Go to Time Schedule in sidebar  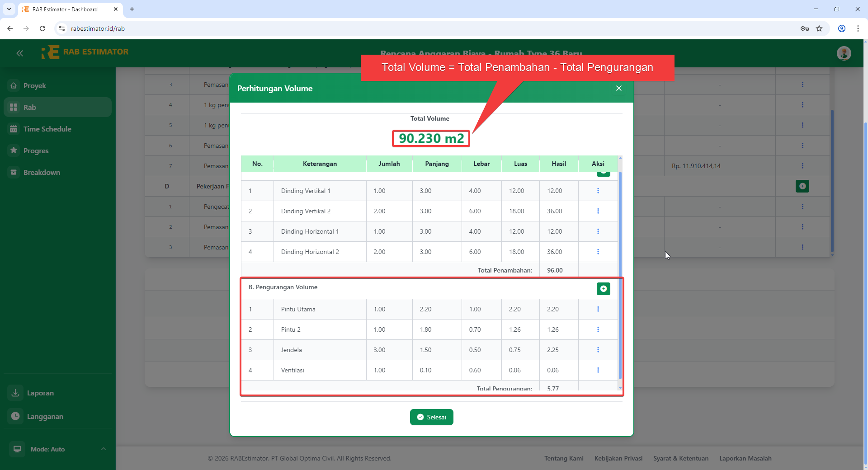[x=47, y=129]
